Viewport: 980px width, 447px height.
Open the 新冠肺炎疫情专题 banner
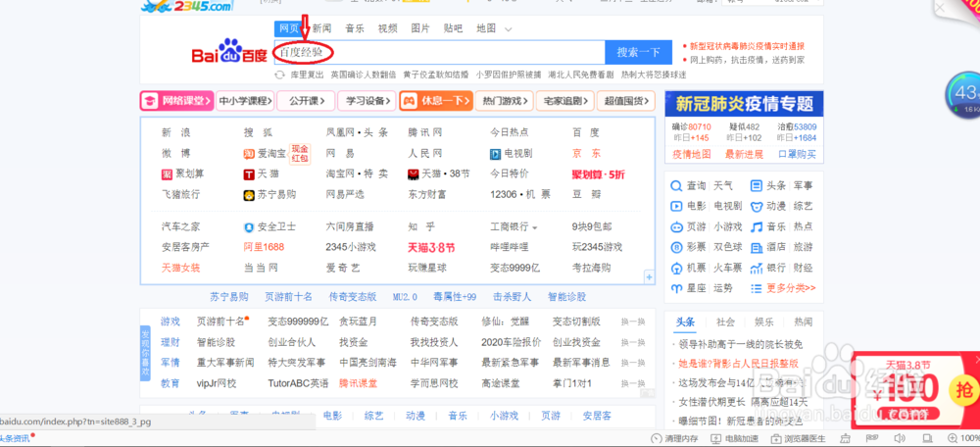point(744,104)
